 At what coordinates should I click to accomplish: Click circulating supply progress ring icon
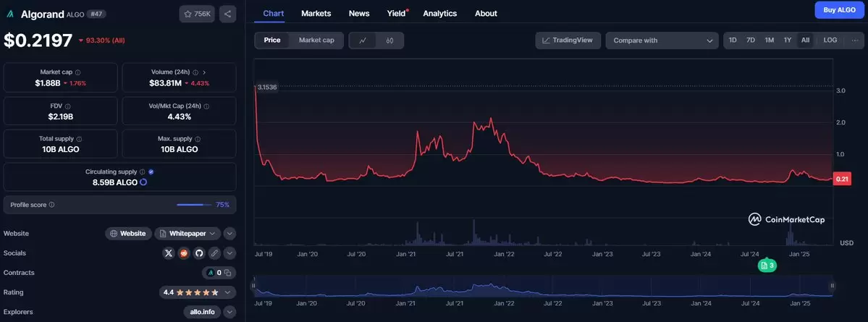coord(143,182)
